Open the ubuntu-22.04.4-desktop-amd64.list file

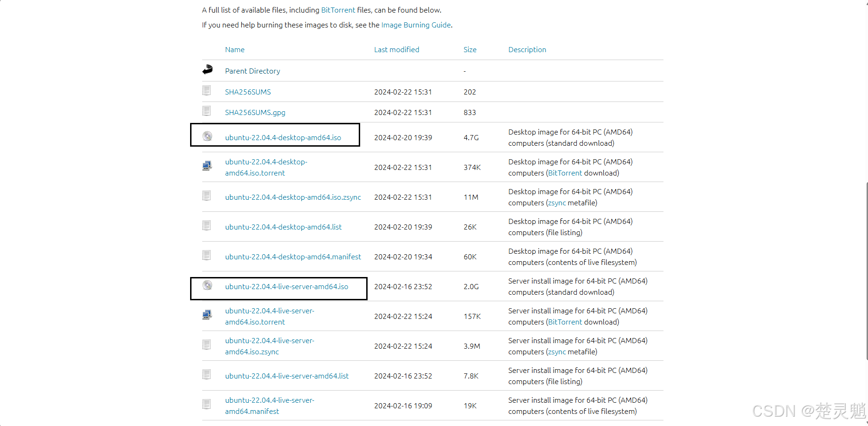coord(283,227)
